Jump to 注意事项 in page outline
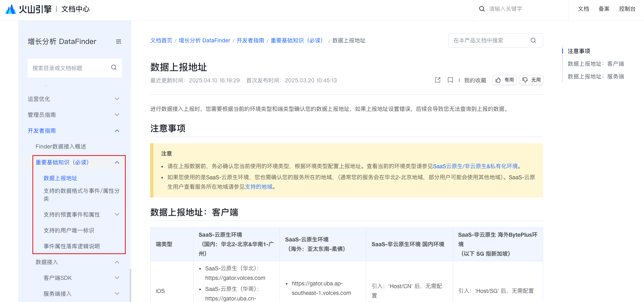Viewport: 644px width, 302px height. [579, 51]
